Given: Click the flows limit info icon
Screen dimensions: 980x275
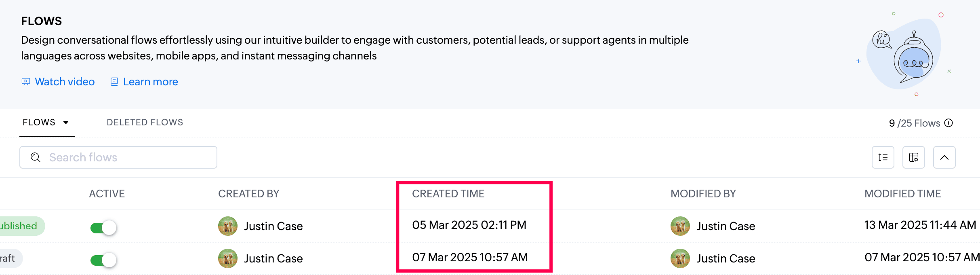Looking at the screenshot, I should (x=949, y=123).
